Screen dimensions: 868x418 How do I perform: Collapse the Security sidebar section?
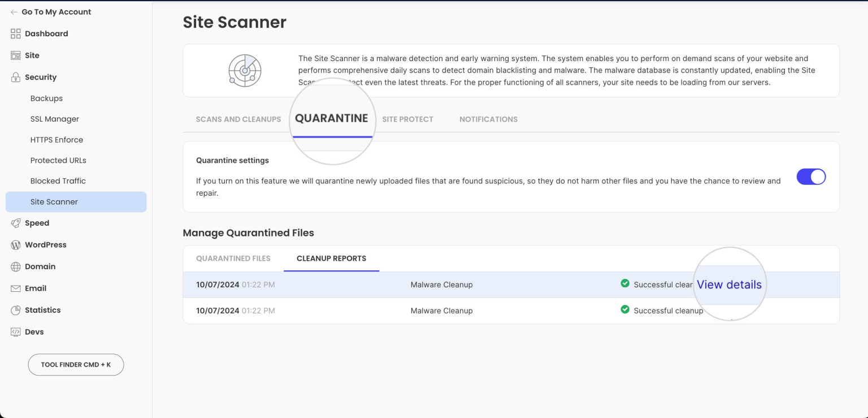pos(41,77)
